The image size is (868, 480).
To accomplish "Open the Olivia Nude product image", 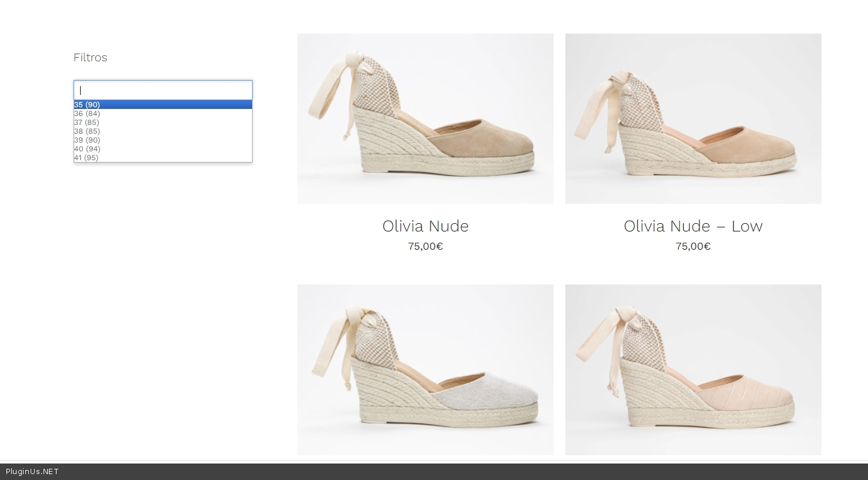I will coord(425,118).
